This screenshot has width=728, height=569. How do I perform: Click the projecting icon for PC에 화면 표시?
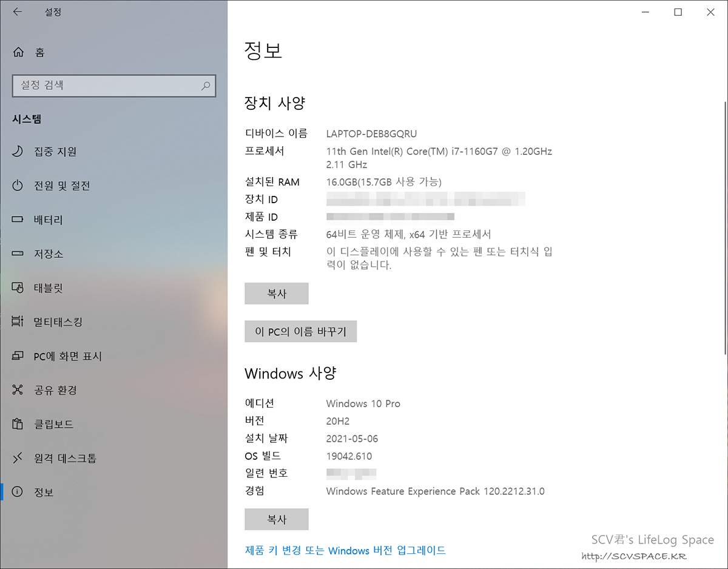[18, 356]
